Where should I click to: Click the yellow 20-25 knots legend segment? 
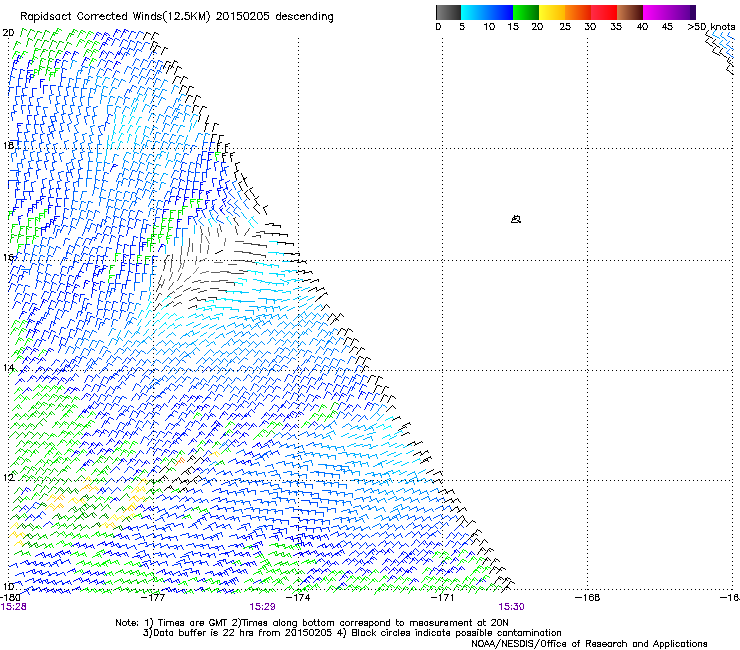pos(552,12)
